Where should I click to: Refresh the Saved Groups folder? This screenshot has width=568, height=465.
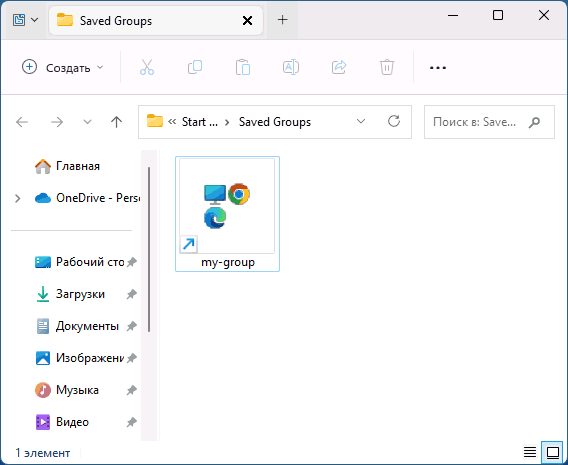point(394,121)
